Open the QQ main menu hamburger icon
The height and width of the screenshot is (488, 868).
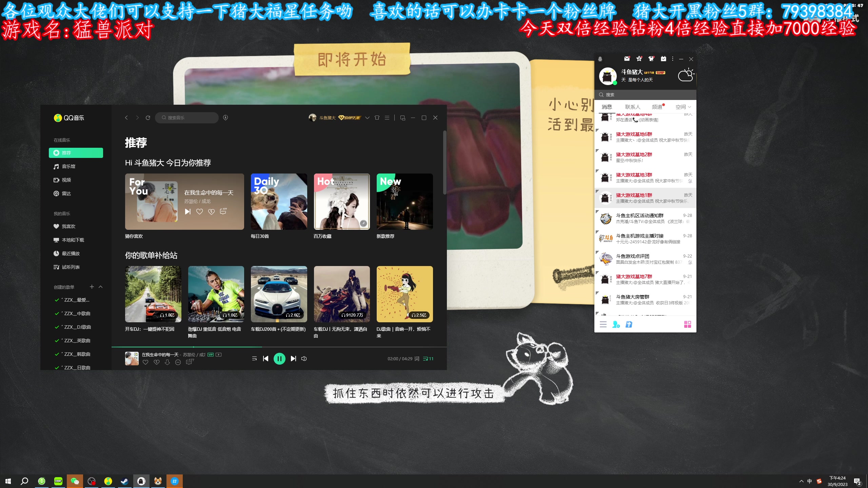pos(603,325)
